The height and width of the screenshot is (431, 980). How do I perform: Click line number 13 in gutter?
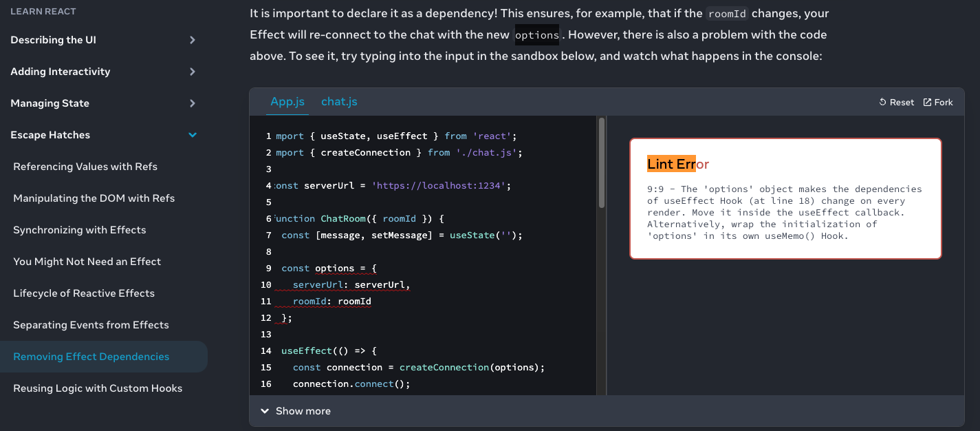[266, 335]
